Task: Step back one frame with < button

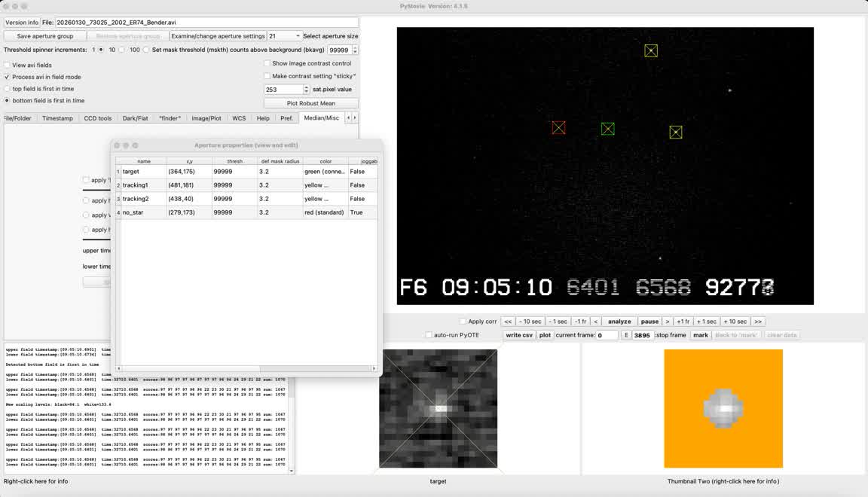Action: point(595,322)
